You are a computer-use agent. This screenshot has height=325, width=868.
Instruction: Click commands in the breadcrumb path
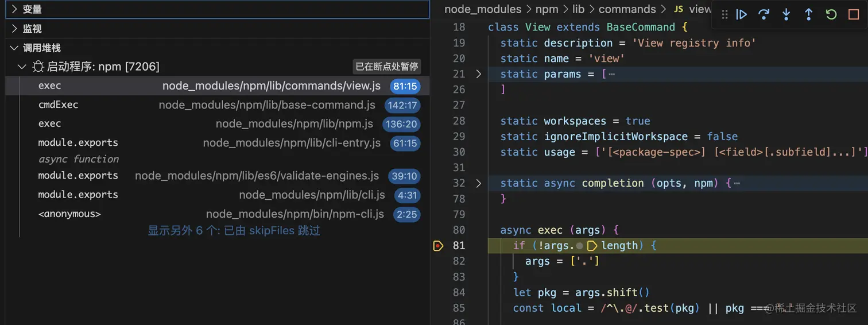coord(627,9)
